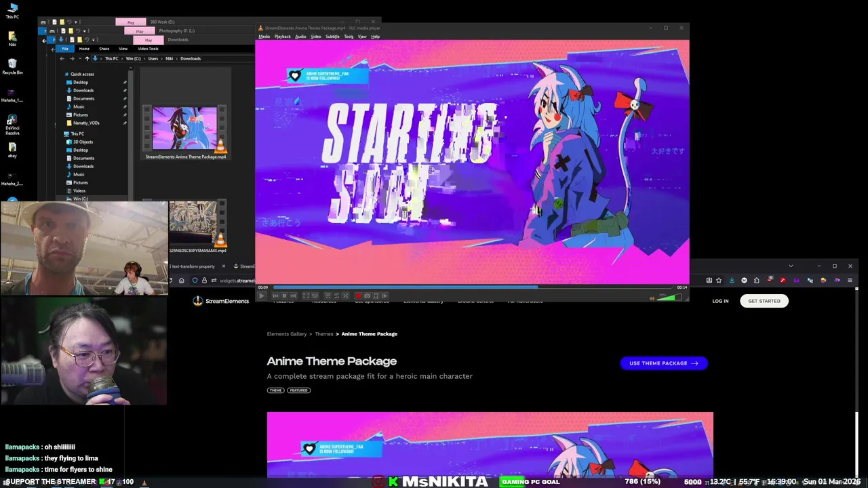
Task: Click the browser downloads arrow icon
Action: (732, 280)
